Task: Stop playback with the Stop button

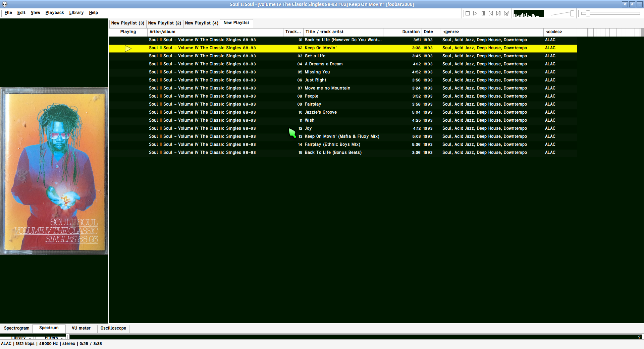Action: 468,13
